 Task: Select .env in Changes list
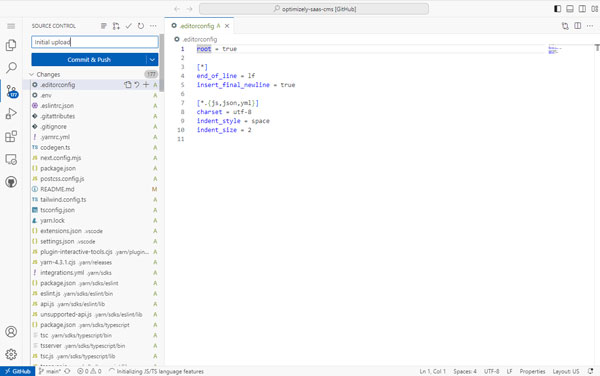pyautogui.click(x=94, y=95)
